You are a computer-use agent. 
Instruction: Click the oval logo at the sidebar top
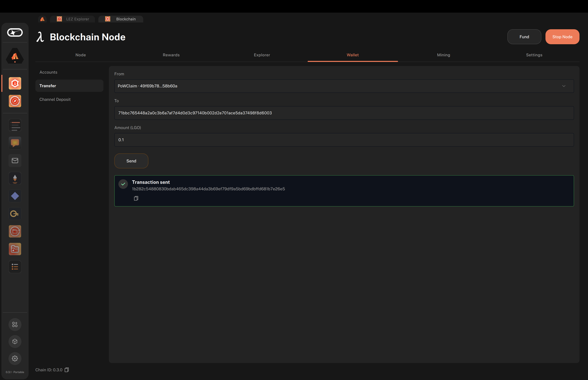pyautogui.click(x=15, y=32)
